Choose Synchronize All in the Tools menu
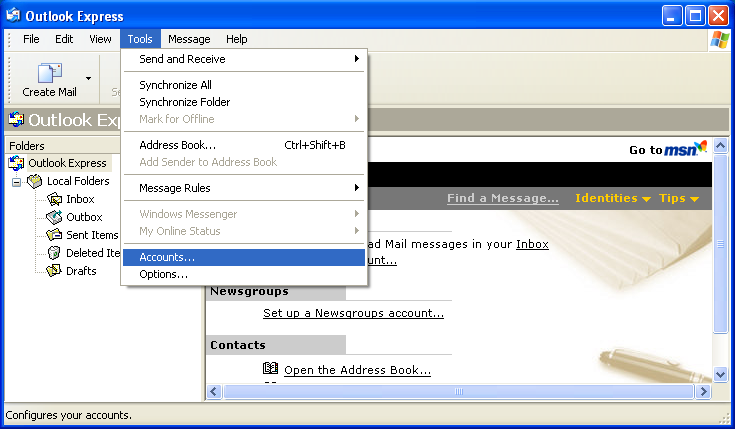This screenshot has height=429, width=735. pyautogui.click(x=244, y=85)
